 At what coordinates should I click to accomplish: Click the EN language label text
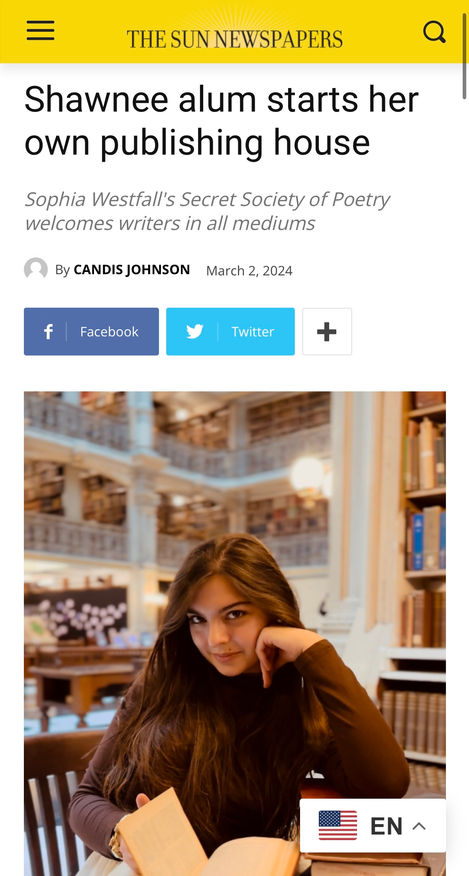coord(386,826)
